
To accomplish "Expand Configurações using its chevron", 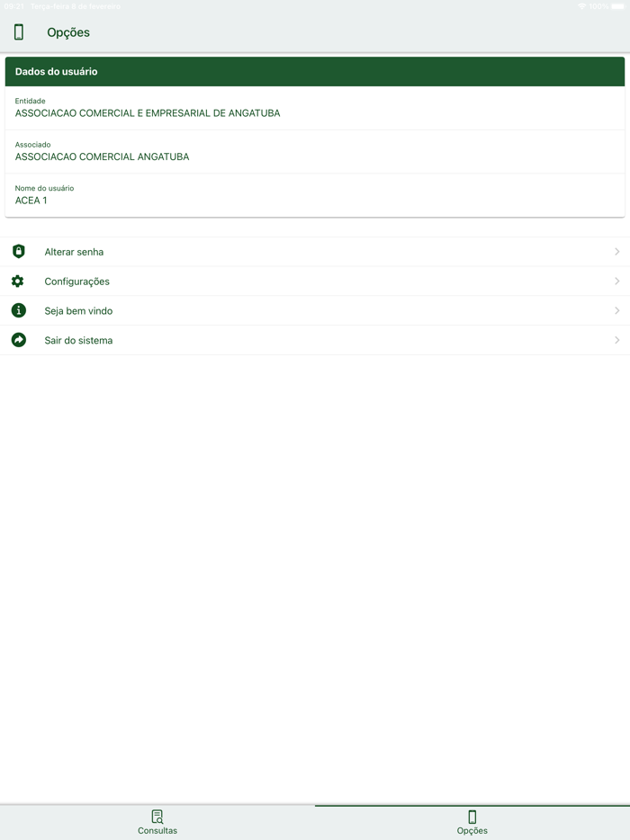I will (617, 281).
